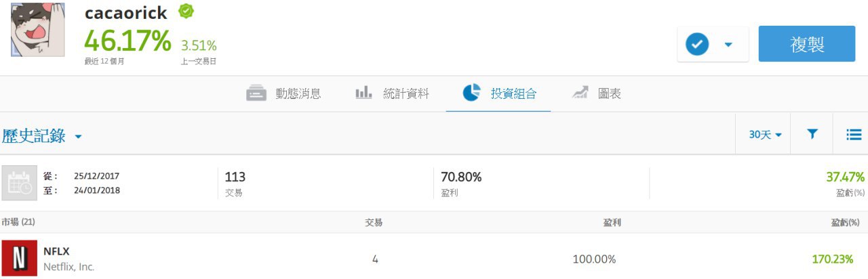Viewport: 868px width, 279px height.
Task: Switch to the 動態消息 feed tab
Action: pyautogui.click(x=298, y=93)
